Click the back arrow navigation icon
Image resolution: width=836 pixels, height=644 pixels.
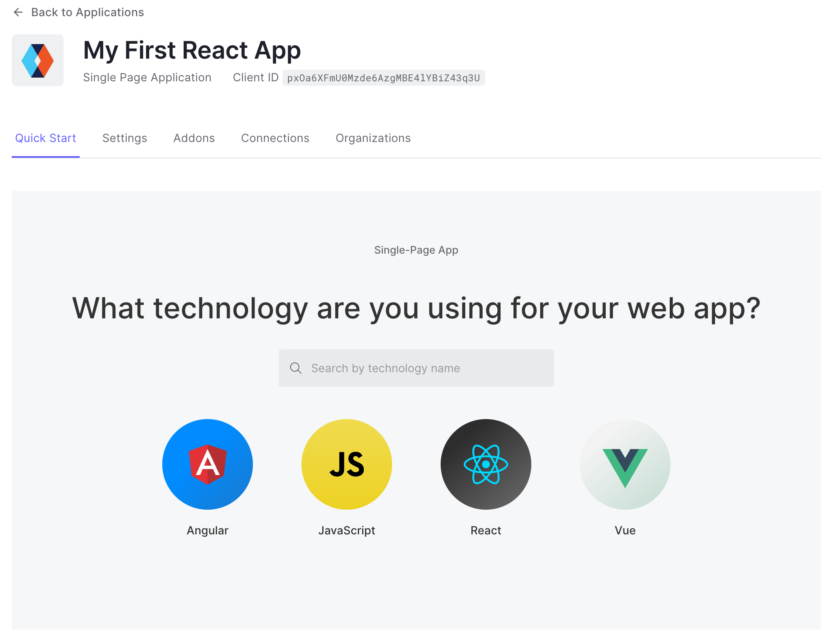18,11
